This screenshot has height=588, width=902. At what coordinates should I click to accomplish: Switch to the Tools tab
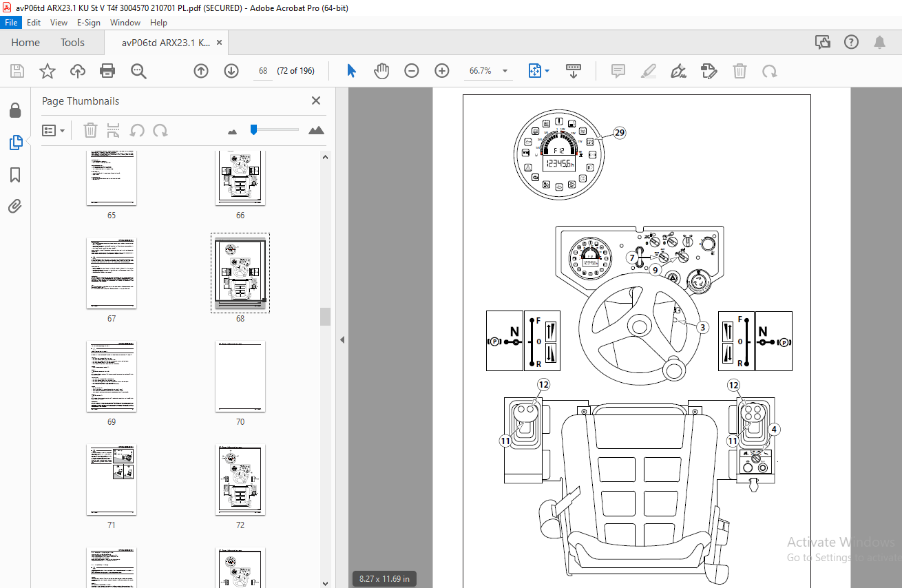click(72, 42)
